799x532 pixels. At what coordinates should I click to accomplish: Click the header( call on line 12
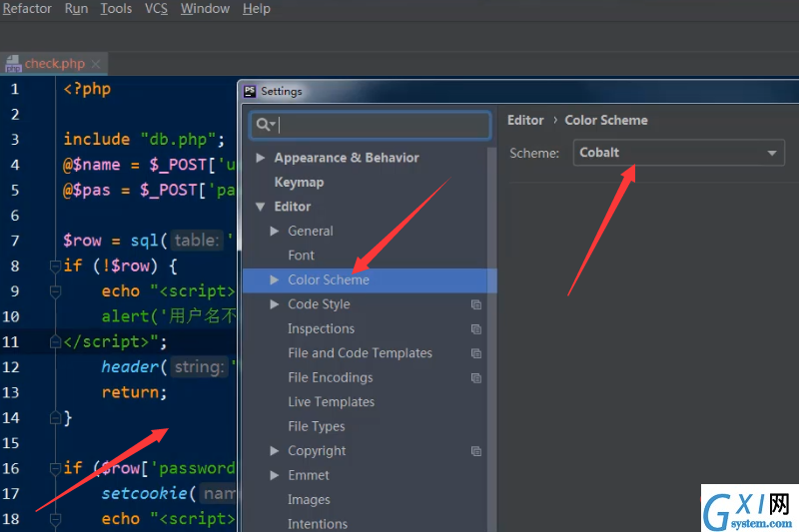point(134,367)
